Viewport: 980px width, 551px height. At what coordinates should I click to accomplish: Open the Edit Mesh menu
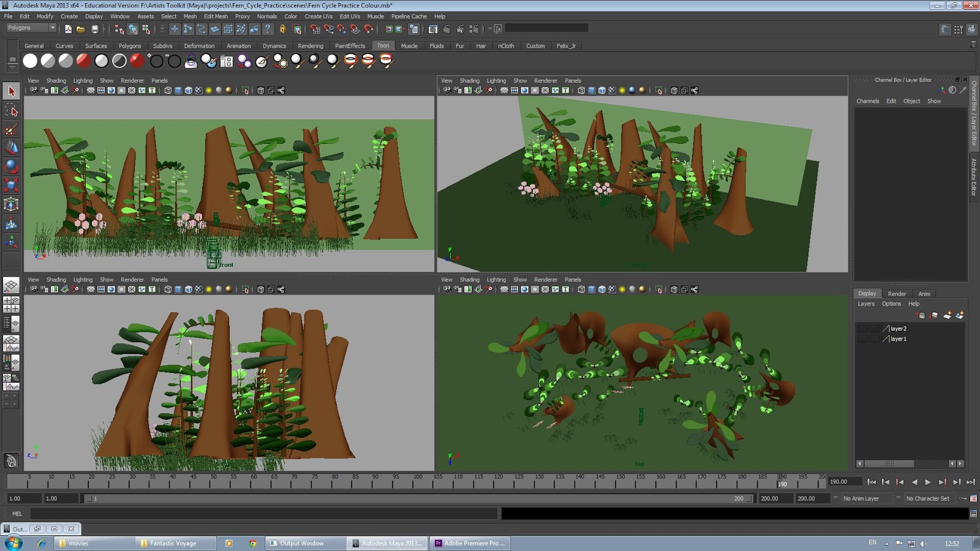[216, 17]
